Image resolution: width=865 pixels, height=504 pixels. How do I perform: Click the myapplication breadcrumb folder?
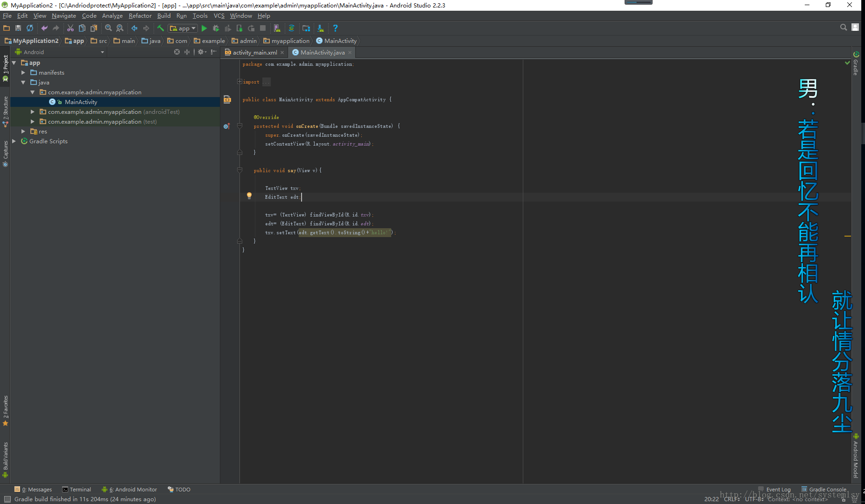point(286,41)
